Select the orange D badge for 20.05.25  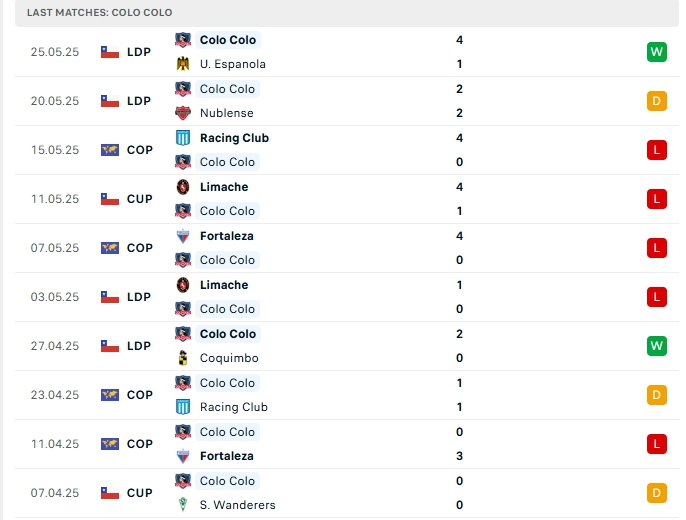(x=656, y=101)
